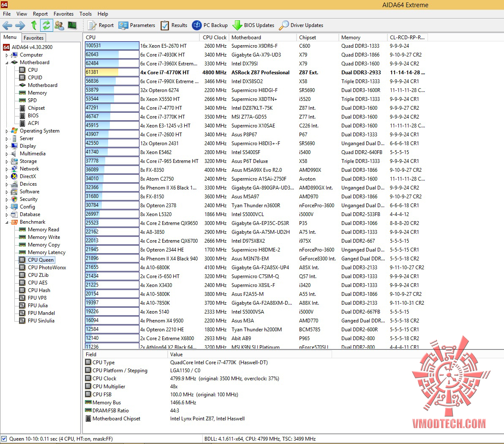Sort by Memory column header
This screenshot has width=504, height=444.
pos(363,37)
